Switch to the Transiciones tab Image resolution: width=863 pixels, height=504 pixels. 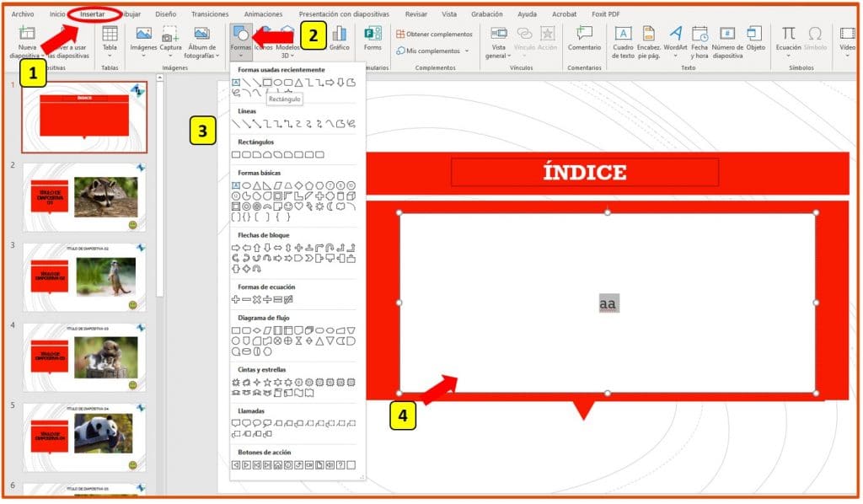(210, 13)
